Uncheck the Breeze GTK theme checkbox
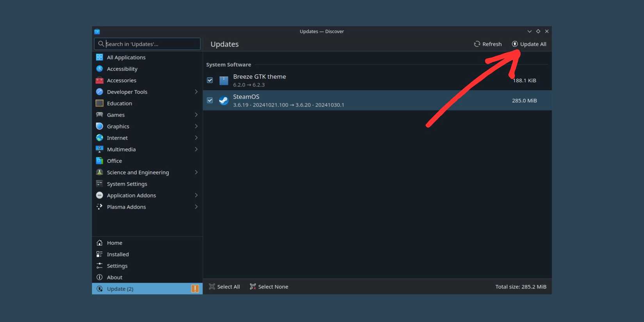The height and width of the screenshot is (322, 644). pyautogui.click(x=210, y=80)
